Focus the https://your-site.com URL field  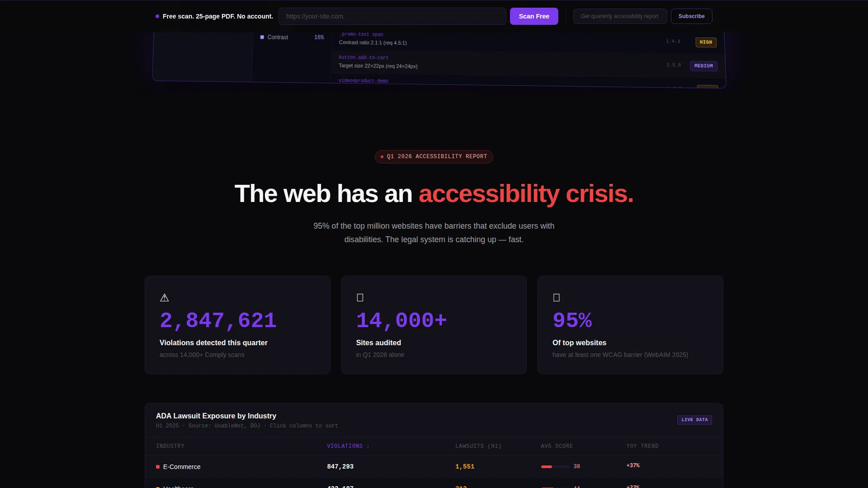[392, 16]
